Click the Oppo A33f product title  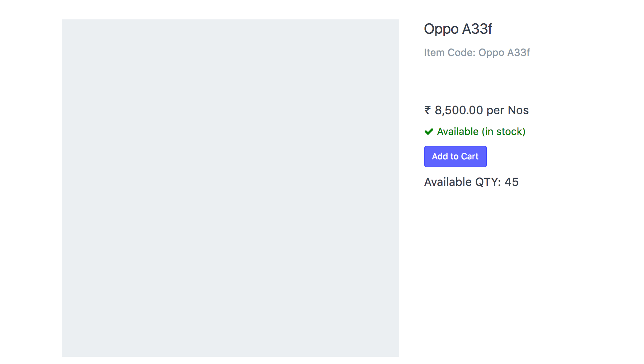458,29
